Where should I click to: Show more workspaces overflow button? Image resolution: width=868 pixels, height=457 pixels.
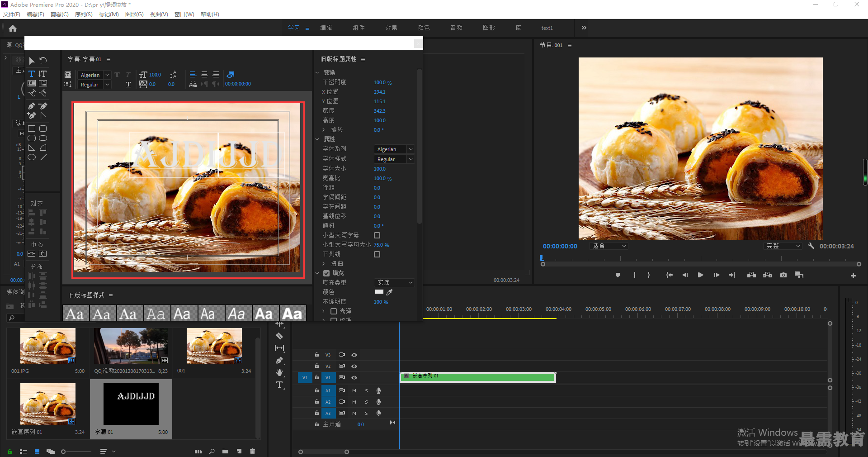point(584,28)
